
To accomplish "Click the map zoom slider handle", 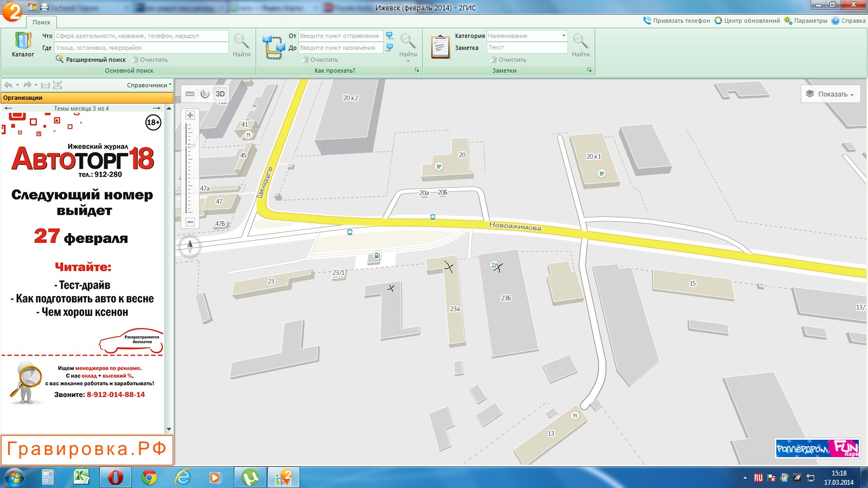I will [191, 145].
